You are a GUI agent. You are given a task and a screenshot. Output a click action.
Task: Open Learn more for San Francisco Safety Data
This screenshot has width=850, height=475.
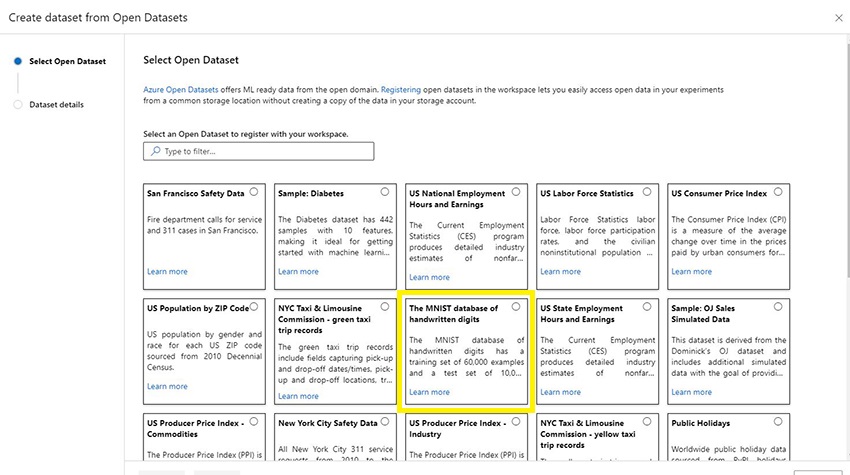[167, 272]
